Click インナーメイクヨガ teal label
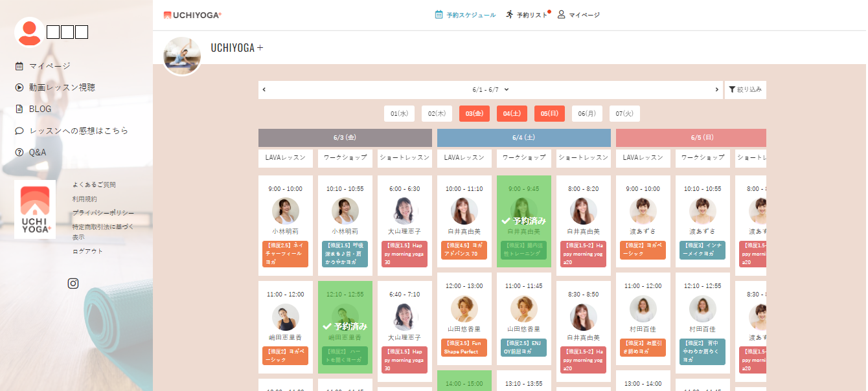This screenshot has height=391, width=868. tap(703, 250)
